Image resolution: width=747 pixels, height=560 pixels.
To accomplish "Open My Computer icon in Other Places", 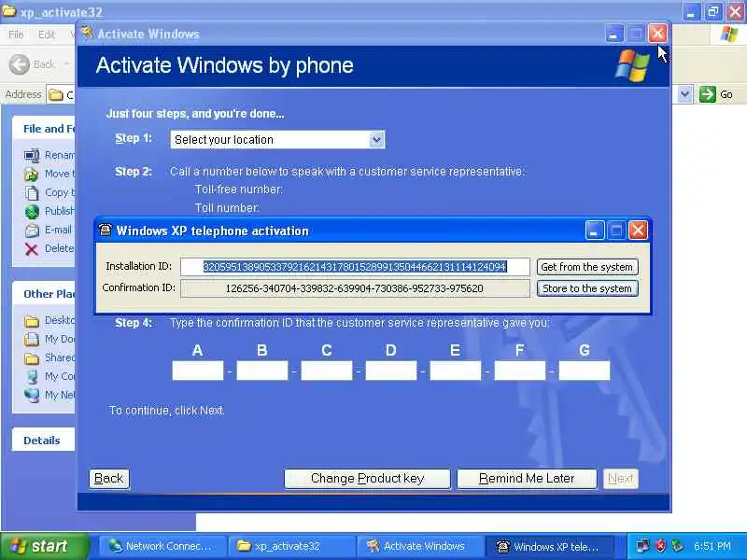I will (32, 377).
